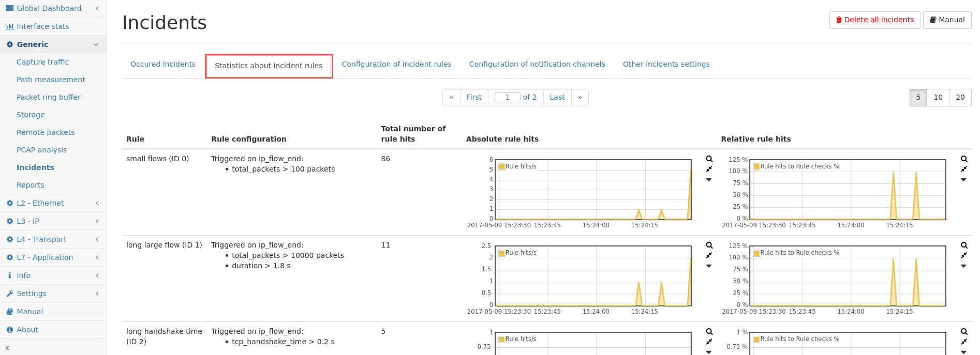Toggle Rule hits/s legend swatch, small flows
The width and height of the screenshot is (980, 355).
(x=502, y=167)
